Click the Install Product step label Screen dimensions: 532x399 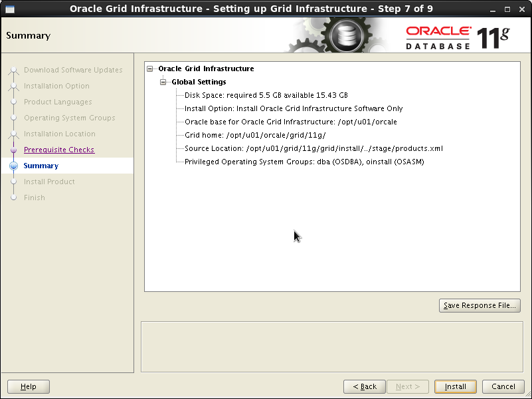click(x=49, y=182)
